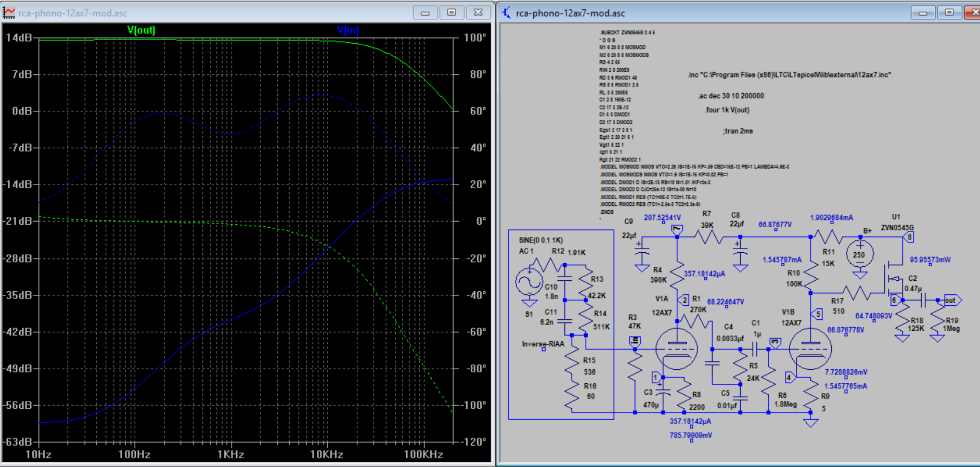This screenshot has height=467, width=980.
Task: Maximize the plot window
Action: 452,12
